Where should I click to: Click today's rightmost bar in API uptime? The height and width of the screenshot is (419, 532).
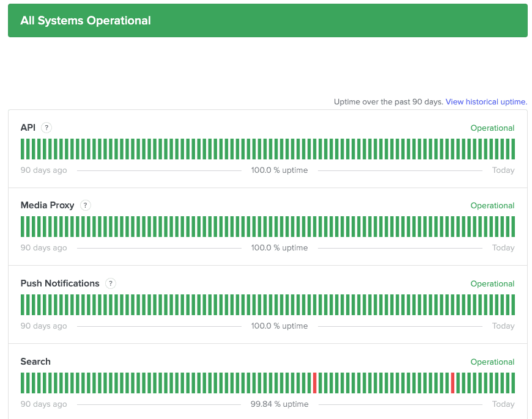(x=512, y=149)
